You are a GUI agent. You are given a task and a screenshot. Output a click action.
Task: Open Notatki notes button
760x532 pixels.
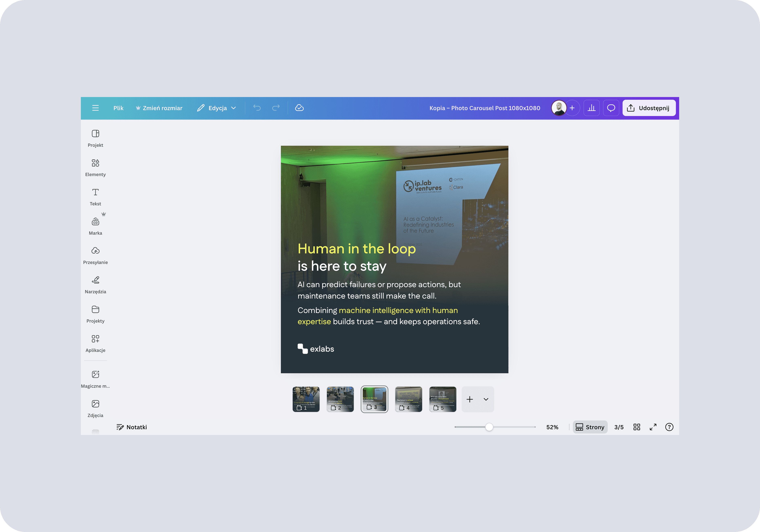132,427
